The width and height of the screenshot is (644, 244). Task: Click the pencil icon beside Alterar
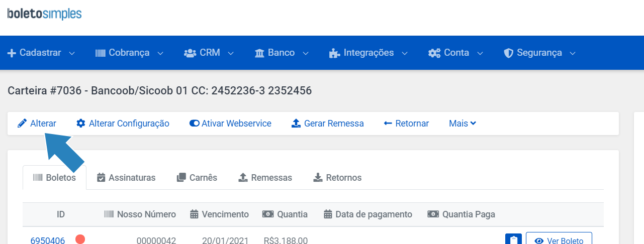22,123
